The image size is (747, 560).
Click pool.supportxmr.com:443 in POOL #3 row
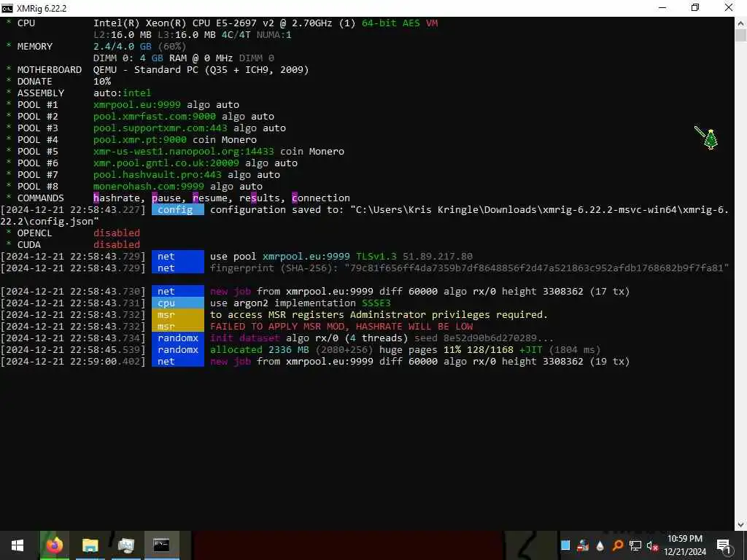pos(160,128)
